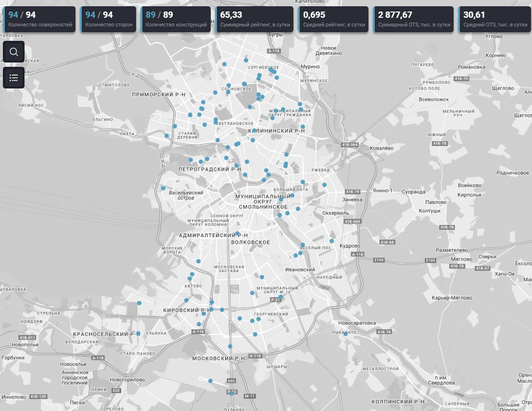
Task: Click the Разметелево map label
Action: pos(452,250)
